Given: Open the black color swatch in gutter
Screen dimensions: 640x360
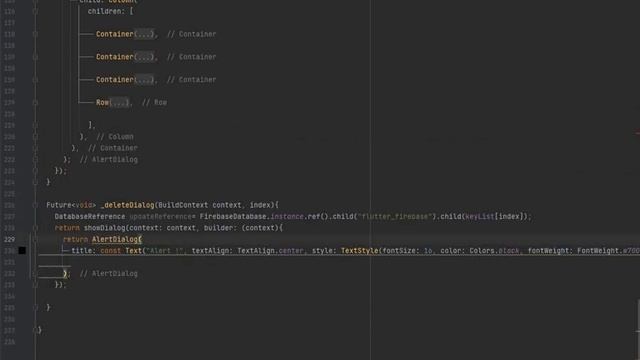Looking at the screenshot, I should tap(22, 251).
